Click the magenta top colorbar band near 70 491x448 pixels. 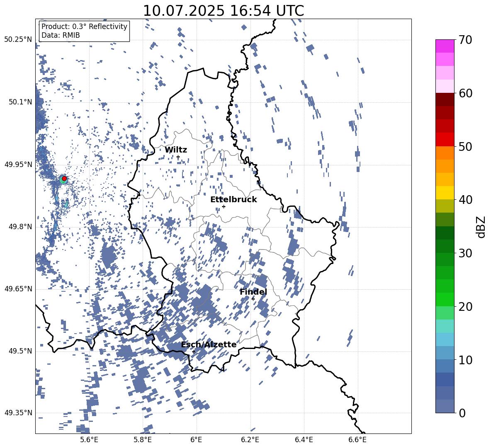pyautogui.click(x=445, y=46)
